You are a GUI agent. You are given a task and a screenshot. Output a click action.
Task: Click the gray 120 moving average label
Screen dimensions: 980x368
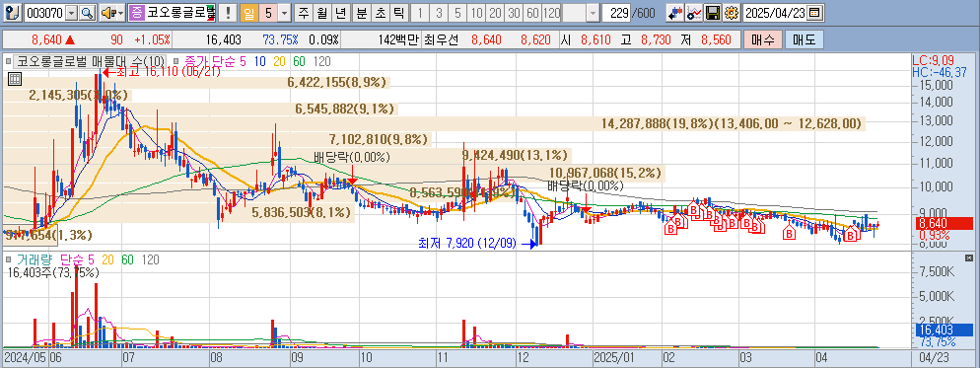coord(321,61)
